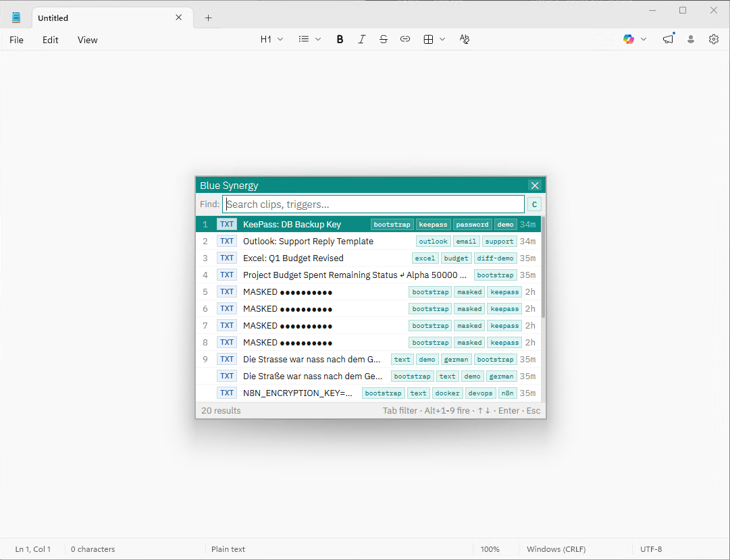Select the MASKED clip in row 6
The height and width of the screenshot is (560, 730).
[x=368, y=309]
